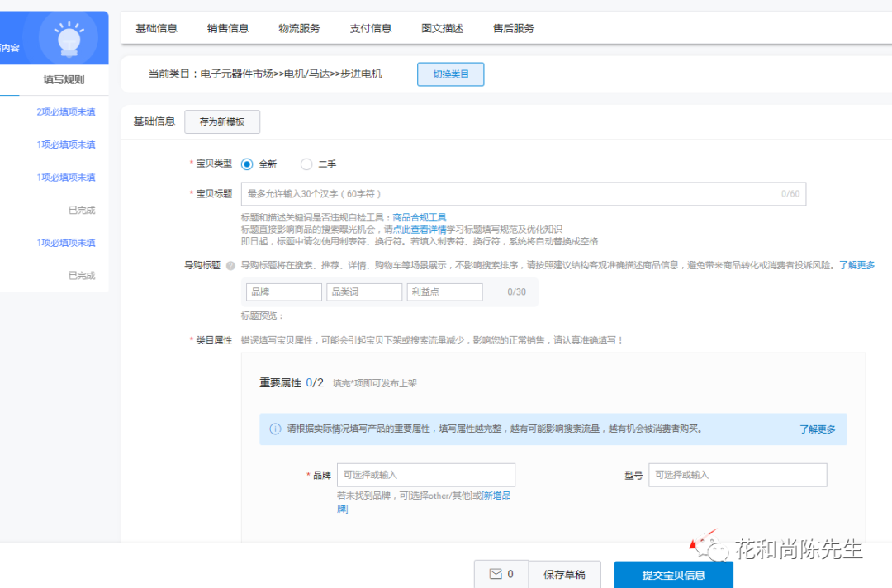Click the 保存草稿 button
Viewport: 892px width, 588px height.
pos(565,573)
